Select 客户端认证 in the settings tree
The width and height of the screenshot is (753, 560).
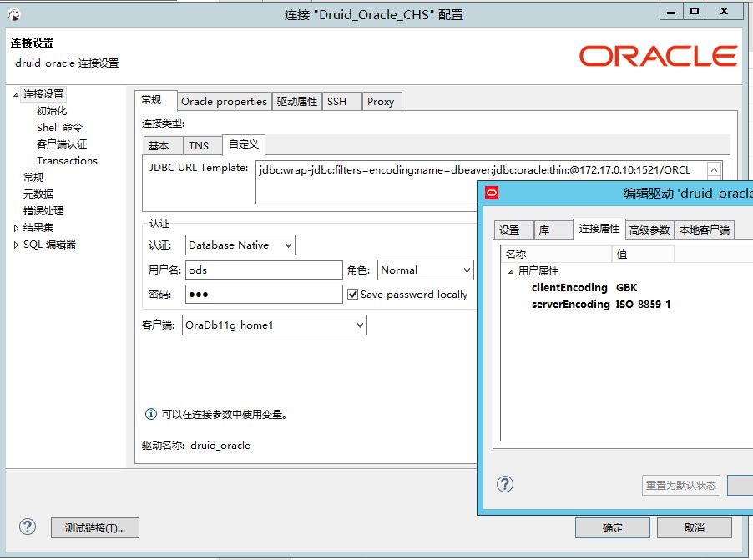(62, 144)
